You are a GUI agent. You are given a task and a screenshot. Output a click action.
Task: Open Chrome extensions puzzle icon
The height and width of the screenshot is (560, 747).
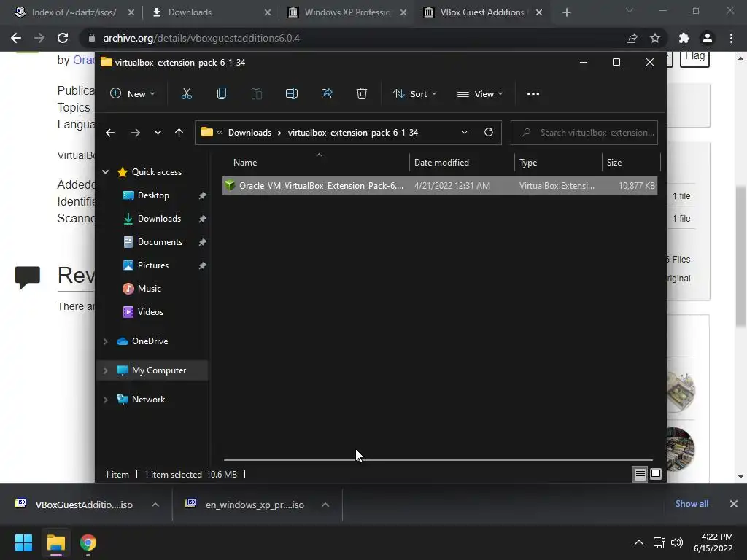684,38
